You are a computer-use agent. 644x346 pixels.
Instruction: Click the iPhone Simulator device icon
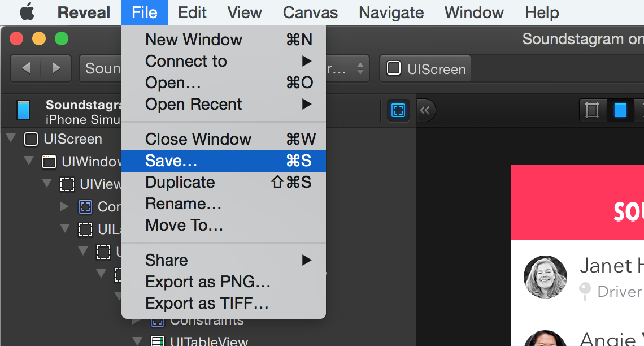(23, 111)
